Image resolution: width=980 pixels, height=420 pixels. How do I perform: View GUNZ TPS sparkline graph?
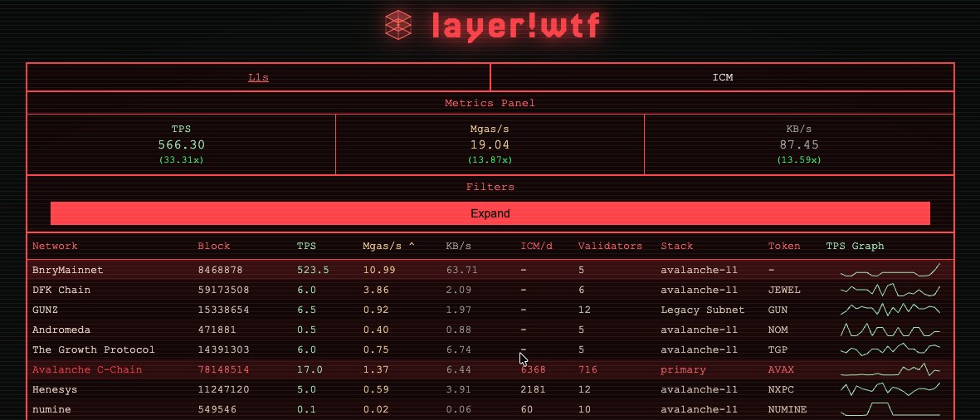coord(890,310)
